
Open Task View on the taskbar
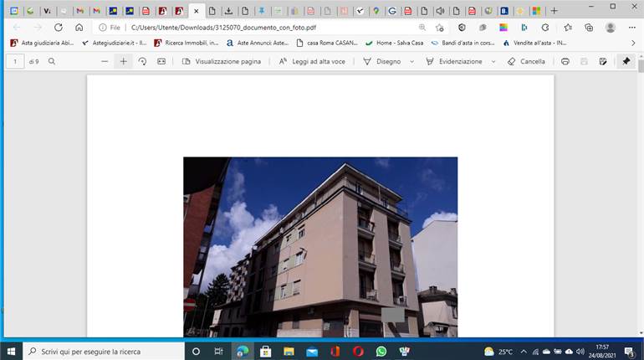218,352
